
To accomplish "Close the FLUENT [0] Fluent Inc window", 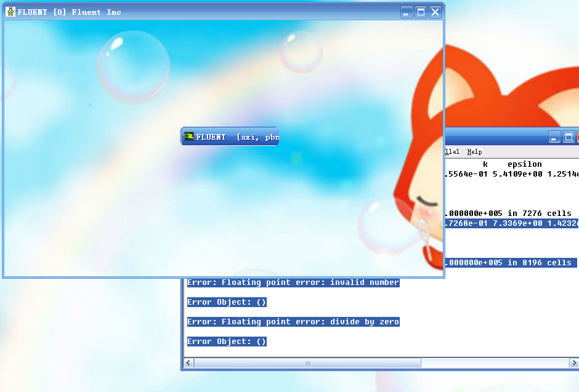I will (x=435, y=12).
